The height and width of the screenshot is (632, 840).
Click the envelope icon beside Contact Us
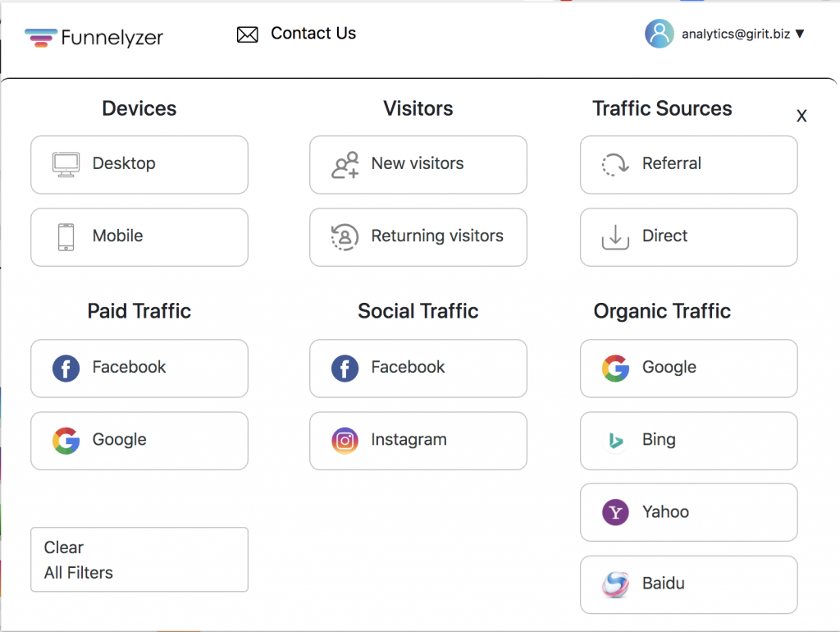point(247,34)
